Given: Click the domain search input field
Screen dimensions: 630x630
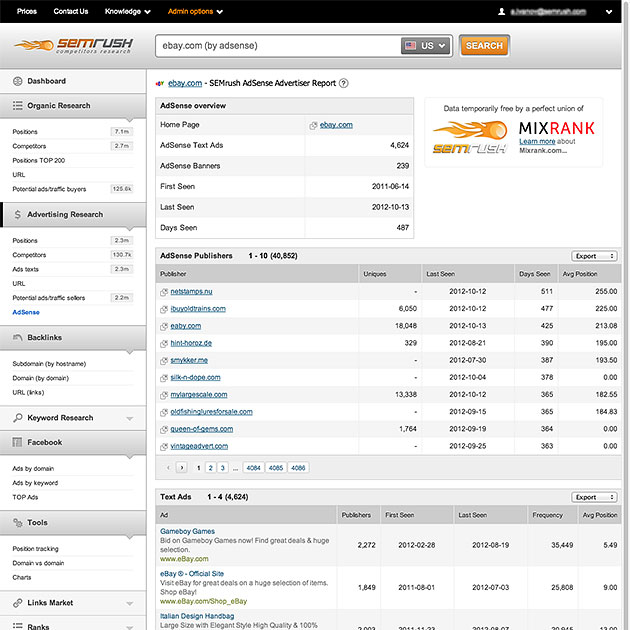Looking at the screenshot, I should (x=278, y=46).
